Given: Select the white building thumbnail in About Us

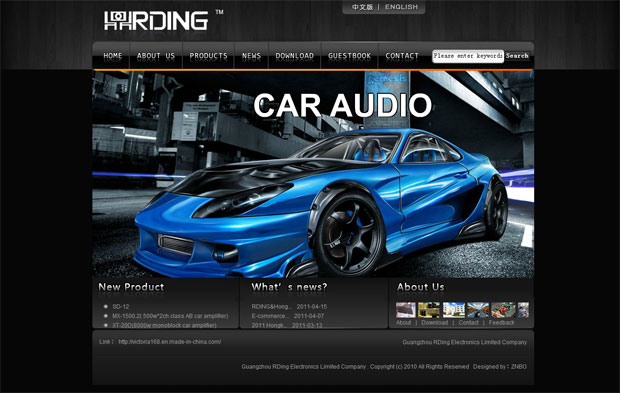Looking at the screenshot, I should (x=454, y=310).
